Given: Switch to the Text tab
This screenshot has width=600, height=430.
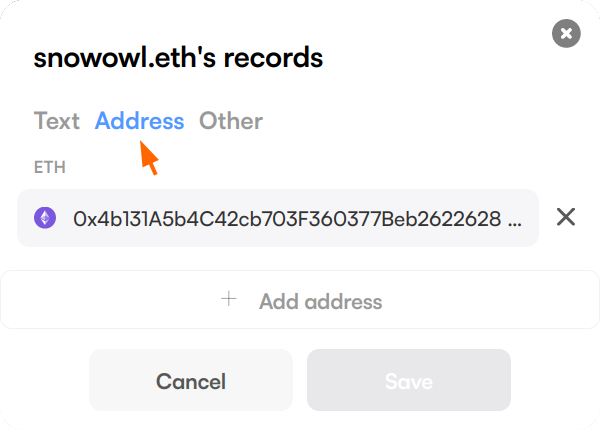Looking at the screenshot, I should click(x=56, y=121).
